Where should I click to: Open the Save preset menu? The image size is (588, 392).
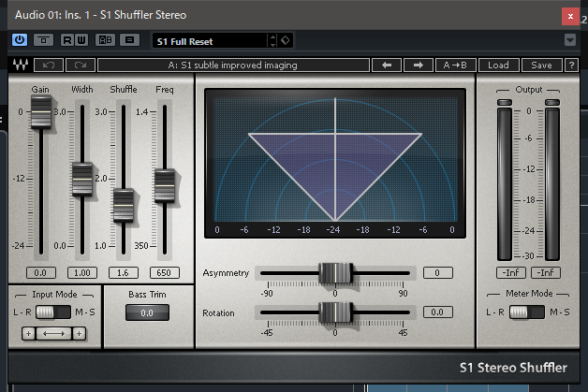click(x=542, y=65)
